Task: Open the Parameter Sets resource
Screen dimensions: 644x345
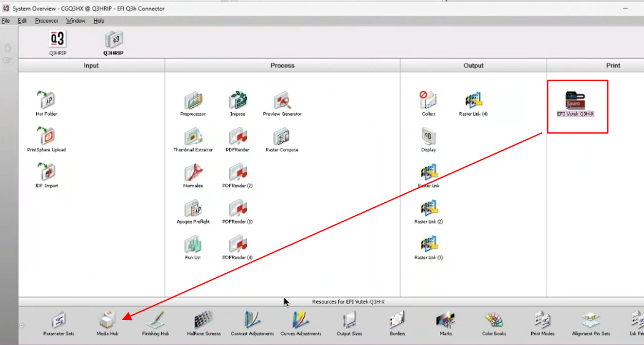Action: (59, 320)
